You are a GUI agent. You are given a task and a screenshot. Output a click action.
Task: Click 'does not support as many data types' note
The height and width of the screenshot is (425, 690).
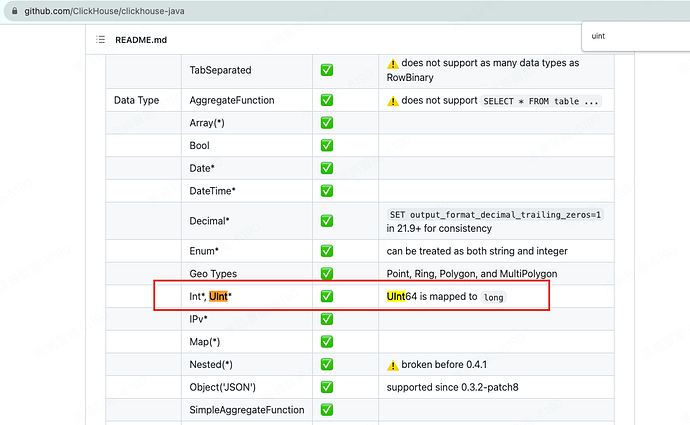pos(483,70)
